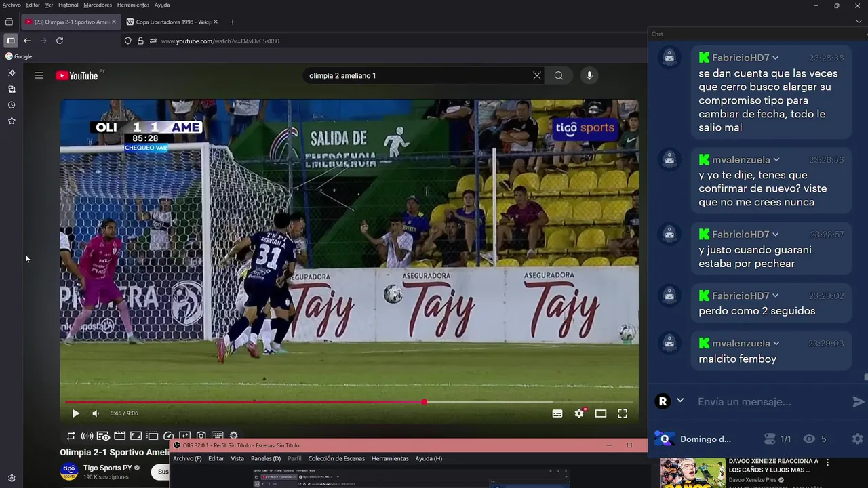Image resolution: width=868 pixels, height=488 pixels.
Task: Click the expand-video frame icon
Action: [x=136, y=436]
